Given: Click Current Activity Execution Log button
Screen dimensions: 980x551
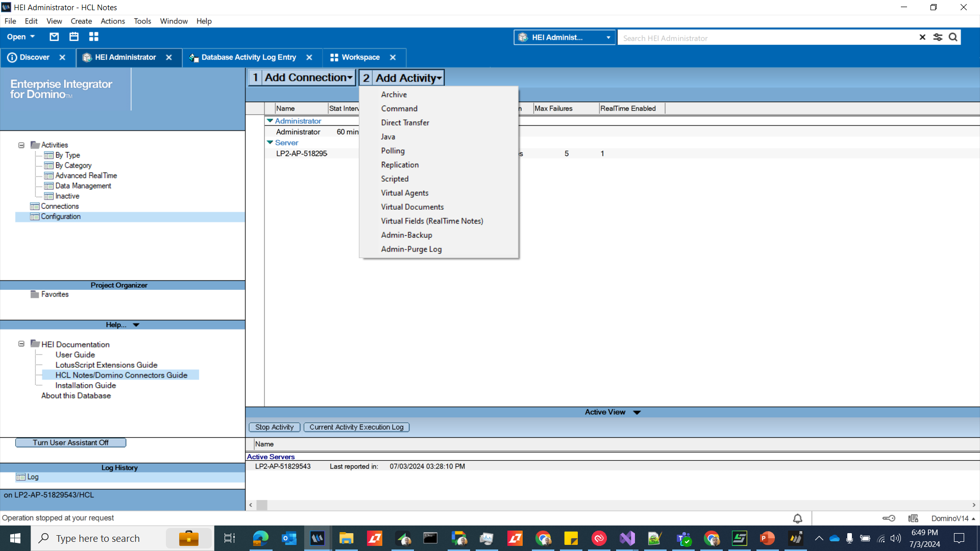Looking at the screenshot, I should [x=356, y=428].
